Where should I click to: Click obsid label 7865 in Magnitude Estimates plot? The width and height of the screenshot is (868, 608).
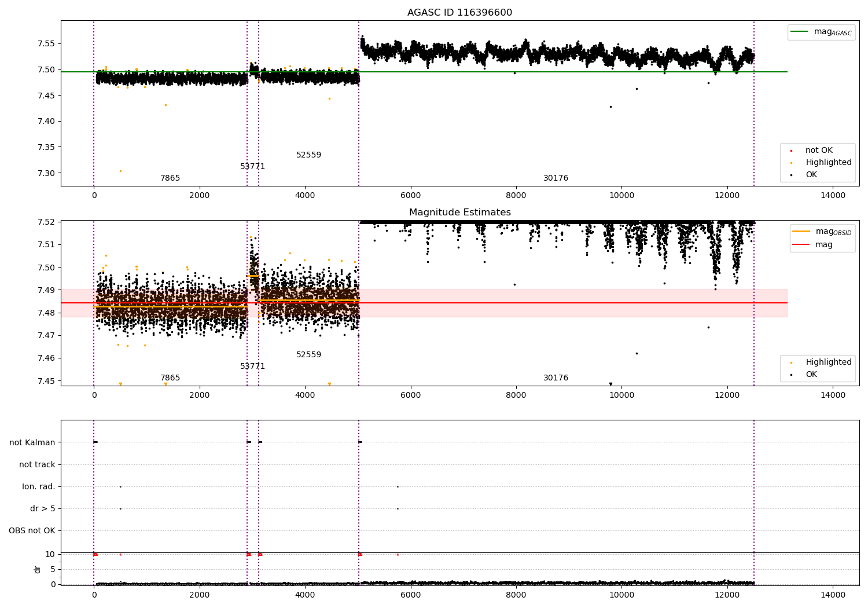coord(170,378)
